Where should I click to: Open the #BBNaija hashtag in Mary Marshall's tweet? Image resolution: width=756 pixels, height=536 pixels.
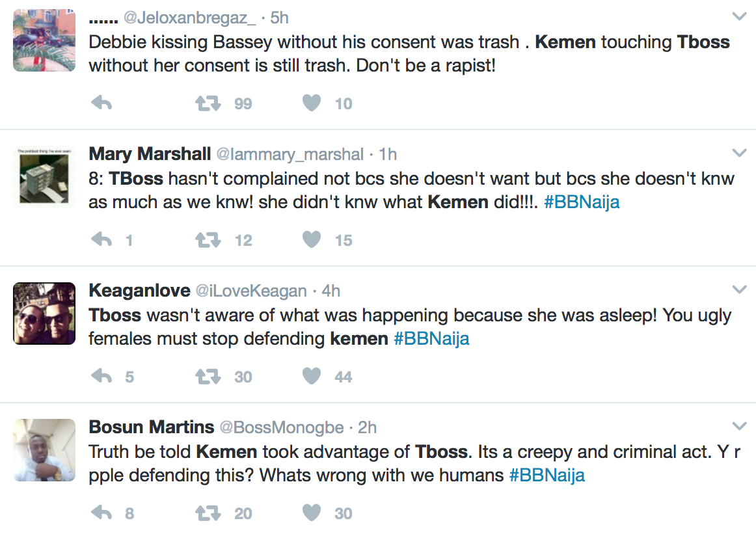click(x=582, y=202)
